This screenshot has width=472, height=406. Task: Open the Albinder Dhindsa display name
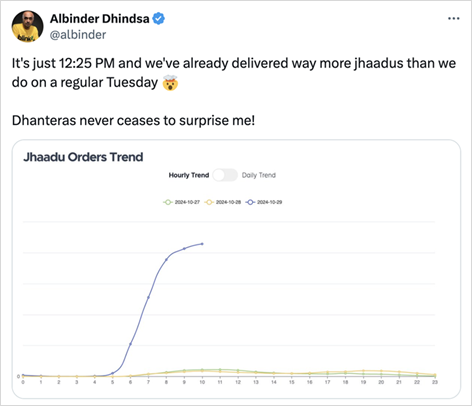click(100, 19)
